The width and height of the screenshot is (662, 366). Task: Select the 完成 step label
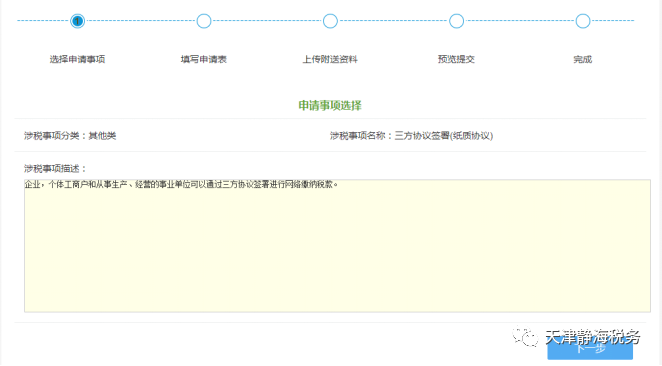(x=583, y=59)
